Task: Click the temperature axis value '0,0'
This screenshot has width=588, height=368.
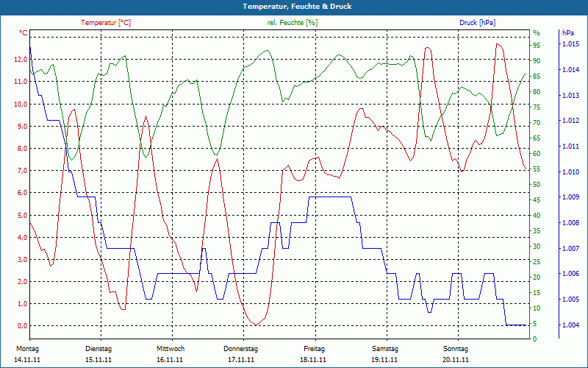Action: (x=22, y=326)
